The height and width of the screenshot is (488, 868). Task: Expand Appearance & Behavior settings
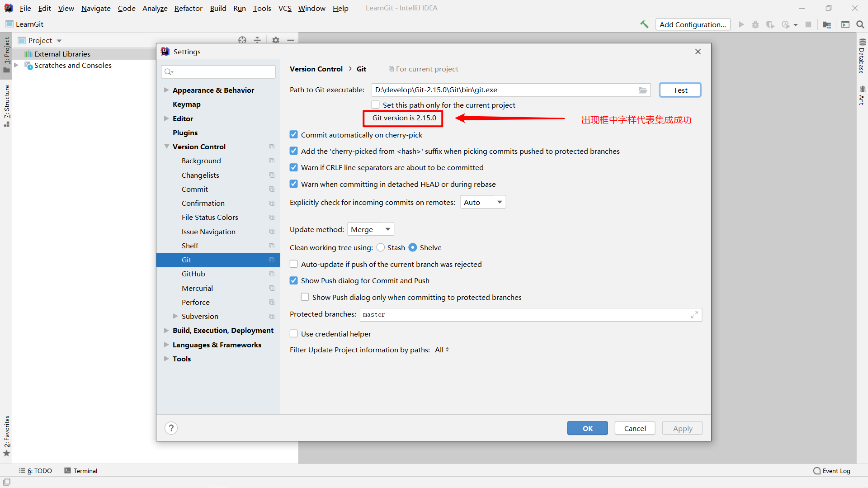(166, 90)
